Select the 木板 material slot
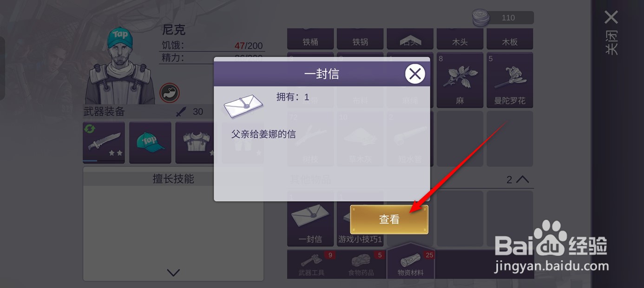 [510, 39]
